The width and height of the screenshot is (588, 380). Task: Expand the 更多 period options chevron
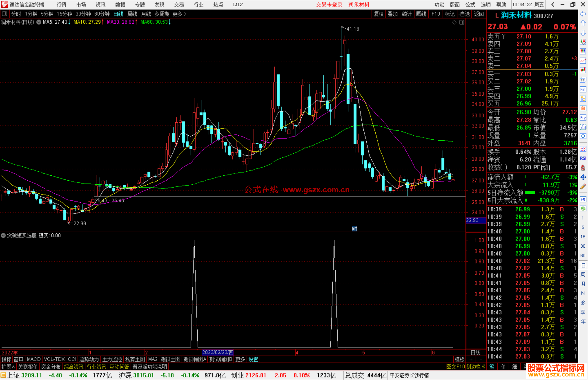185,14
